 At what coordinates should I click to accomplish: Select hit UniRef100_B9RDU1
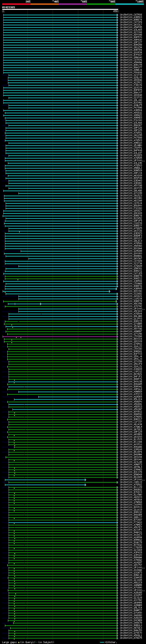(131, 352)
